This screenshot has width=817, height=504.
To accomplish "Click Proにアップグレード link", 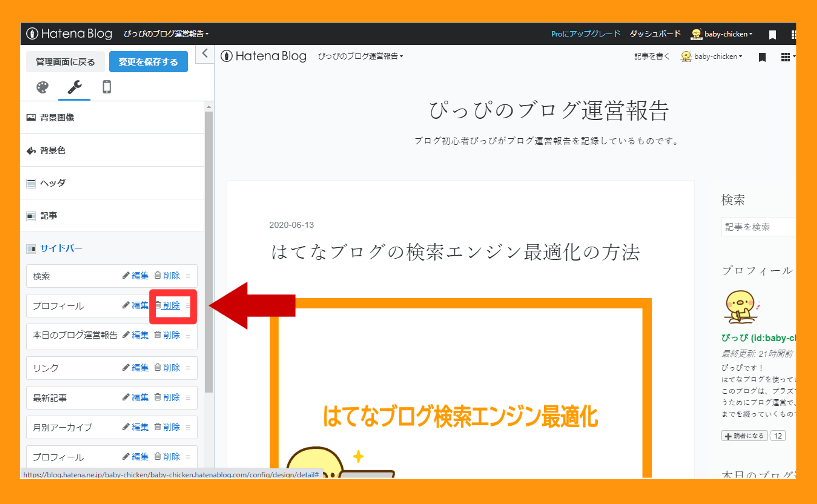I will (586, 34).
